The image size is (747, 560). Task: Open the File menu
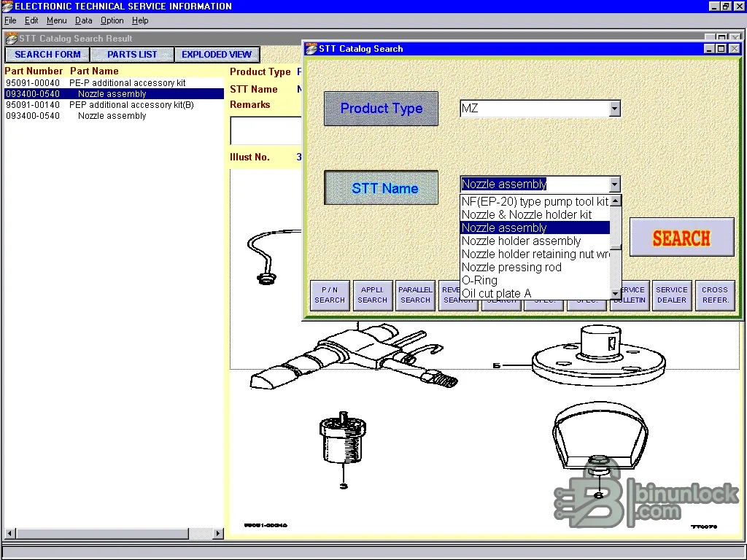coord(10,20)
